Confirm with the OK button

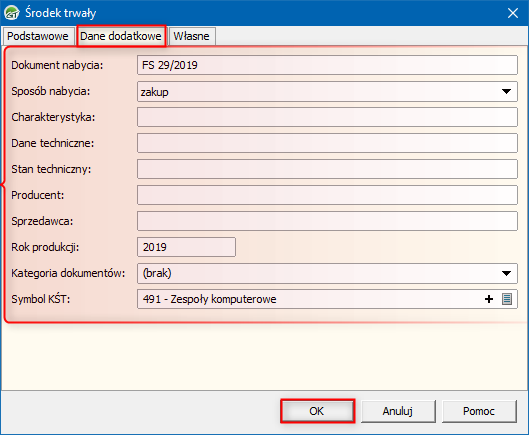(317, 411)
